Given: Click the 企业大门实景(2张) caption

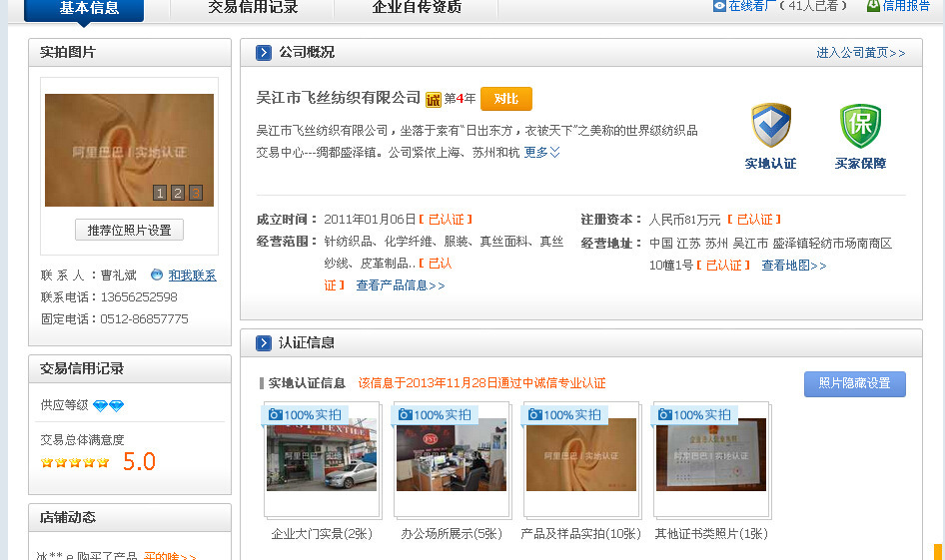Looking at the screenshot, I should click(322, 534).
